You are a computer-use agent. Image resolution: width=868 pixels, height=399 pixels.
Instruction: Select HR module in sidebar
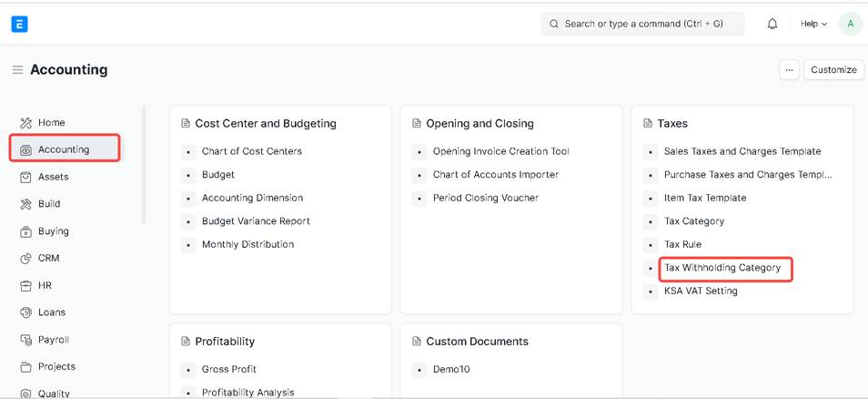[45, 286]
